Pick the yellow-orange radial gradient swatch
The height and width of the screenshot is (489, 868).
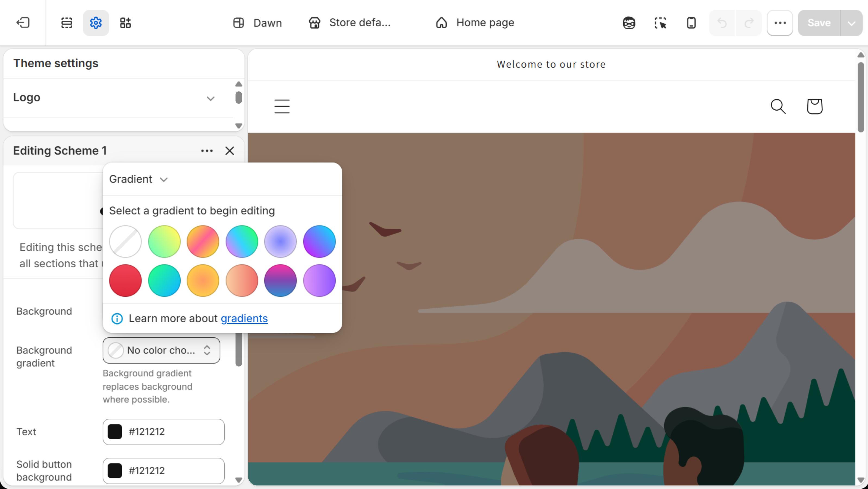pyautogui.click(x=203, y=280)
